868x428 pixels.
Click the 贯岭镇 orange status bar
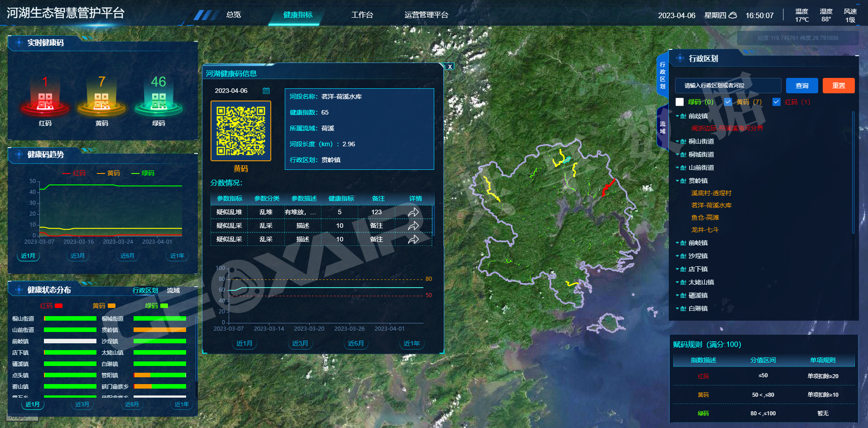(160, 330)
